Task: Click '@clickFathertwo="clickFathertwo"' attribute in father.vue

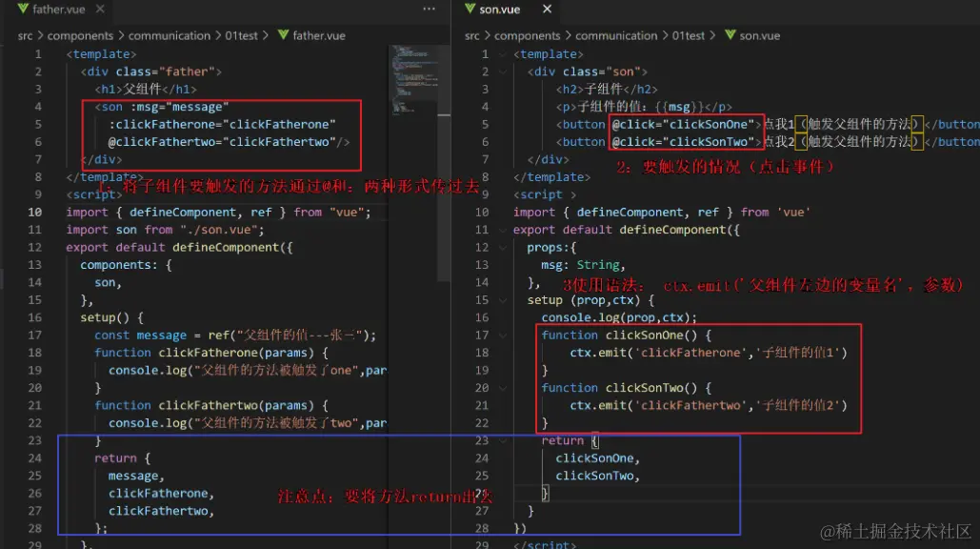Action: click(222, 142)
